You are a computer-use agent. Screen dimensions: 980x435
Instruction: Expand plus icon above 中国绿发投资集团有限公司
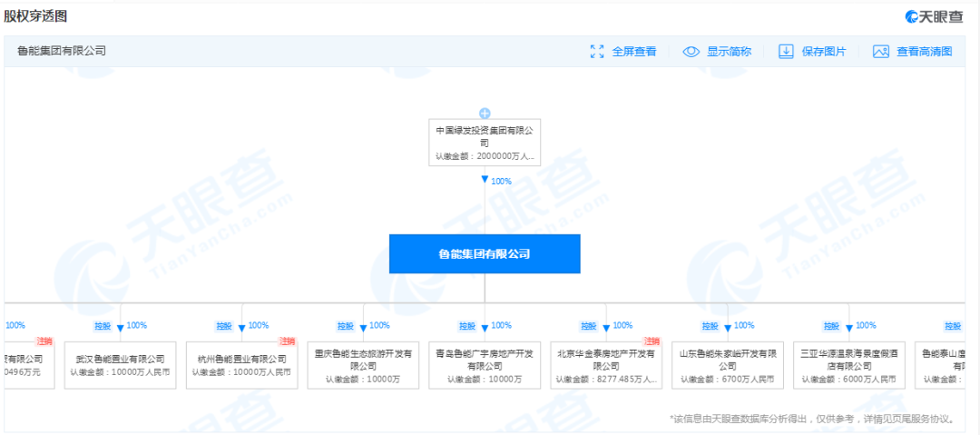485,114
